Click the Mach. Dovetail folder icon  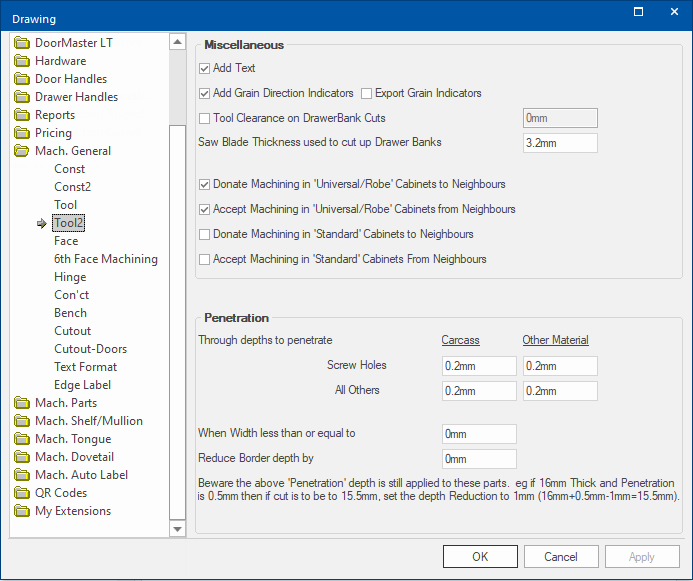[x=22, y=457]
